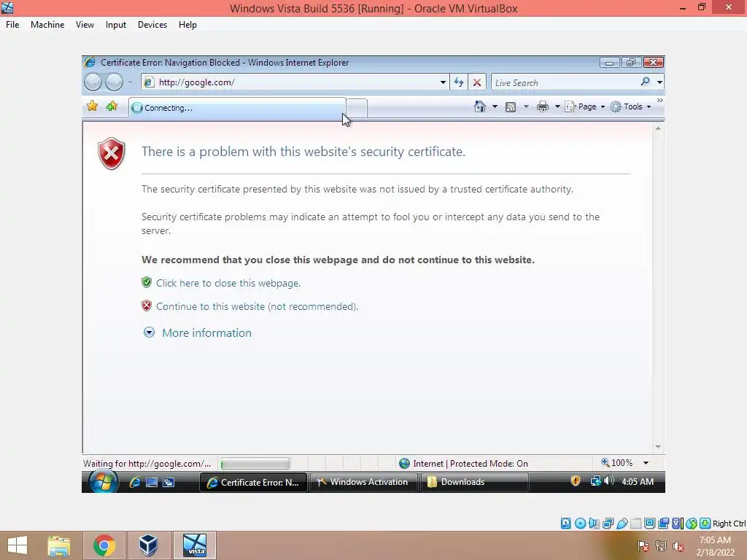Click the Vista volume speaker tray icon
The height and width of the screenshot is (560, 747).
coord(609,481)
